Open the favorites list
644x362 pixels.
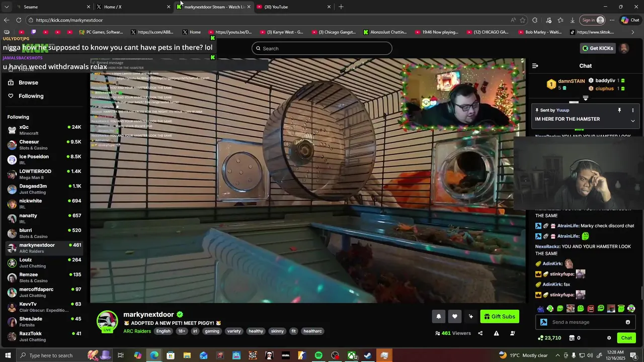click(x=560, y=20)
